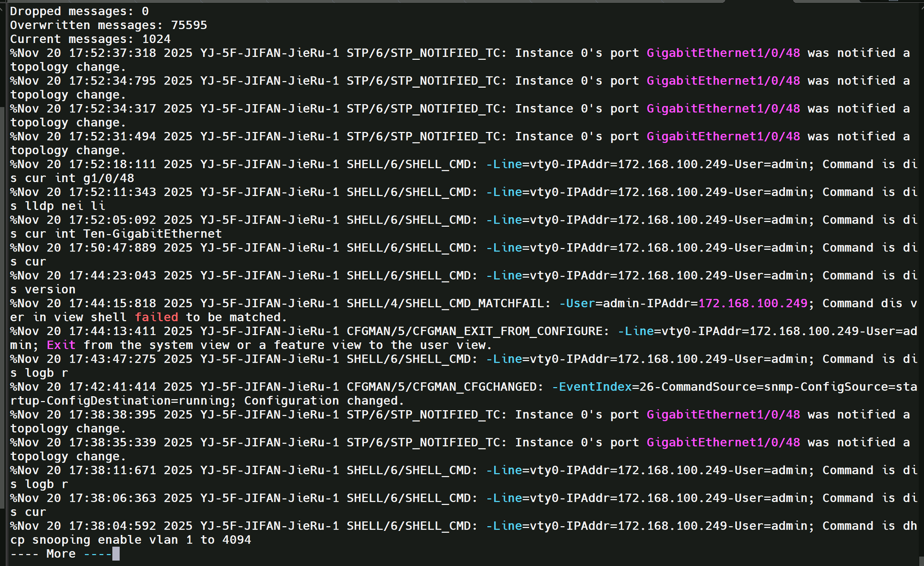This screenshot has height=566, width=924.
Task: Click the 'CFGMAN_CFGCHANGED' log tag
Action: (x=475, y=387)
